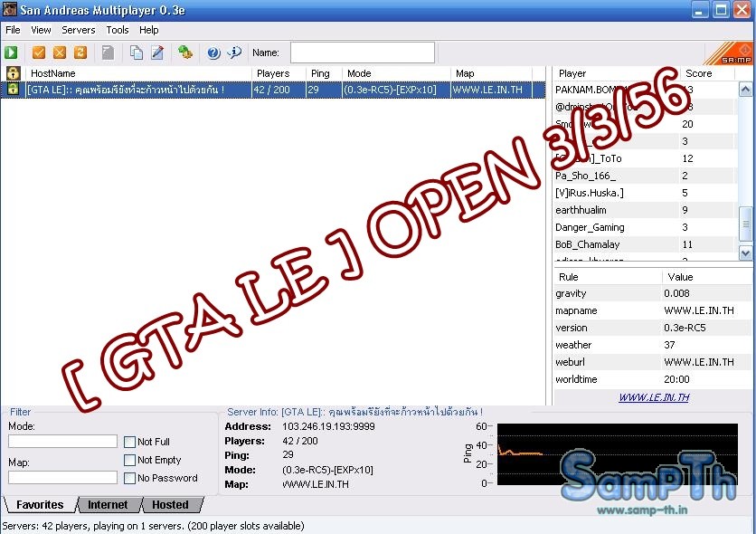Select player Pa_Sho_166_ in the player list
The width and height of the screenshot is (756, 534).
pyautogui.click(x=645, y=176)
